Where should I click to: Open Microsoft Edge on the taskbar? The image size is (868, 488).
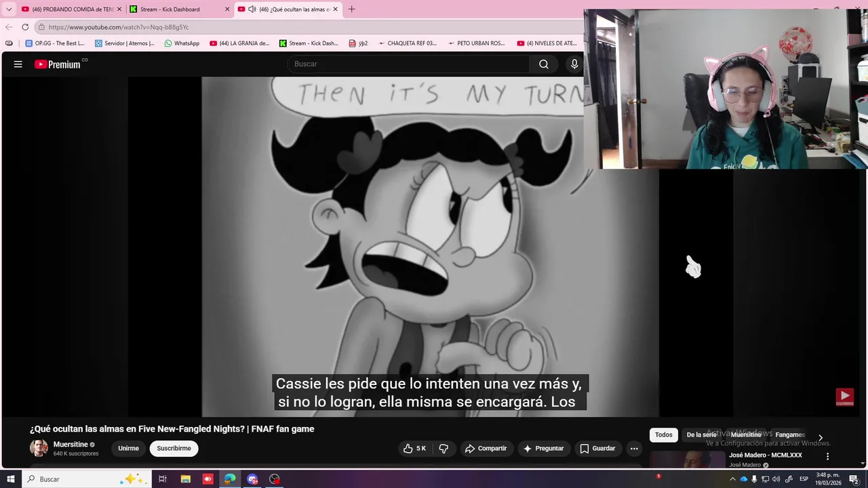pyautogui.click(x=230, y=479)
